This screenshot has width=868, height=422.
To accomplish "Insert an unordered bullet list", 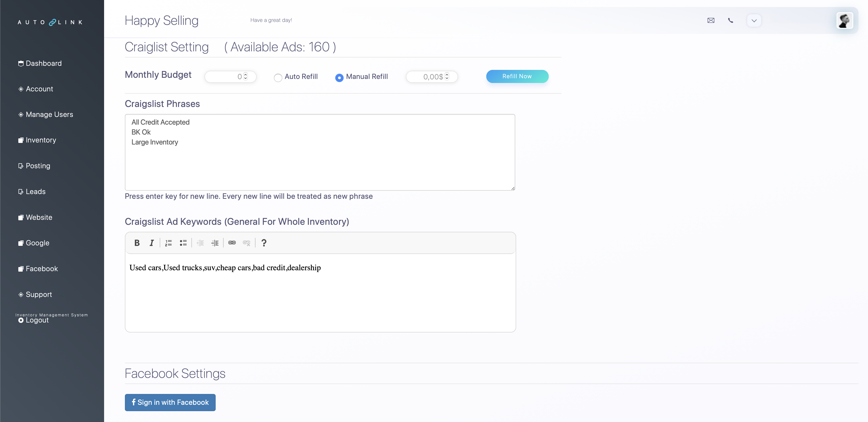I will pos(183,243).
